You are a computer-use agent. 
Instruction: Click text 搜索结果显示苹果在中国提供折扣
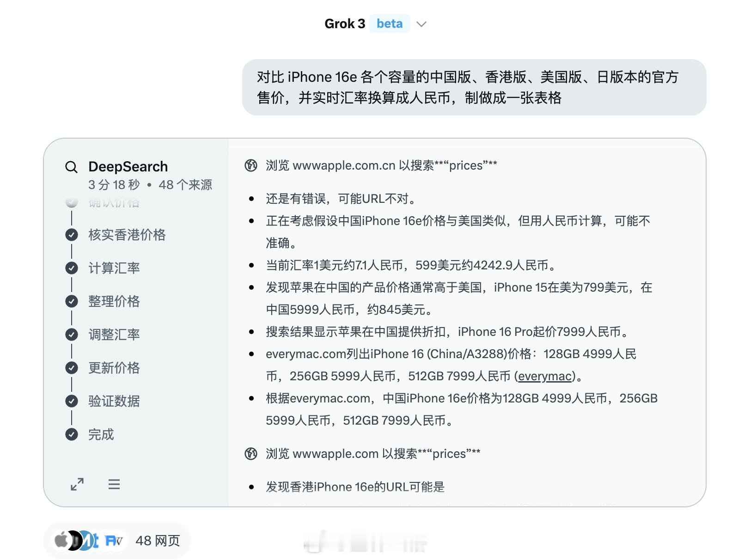pos(355,332)
